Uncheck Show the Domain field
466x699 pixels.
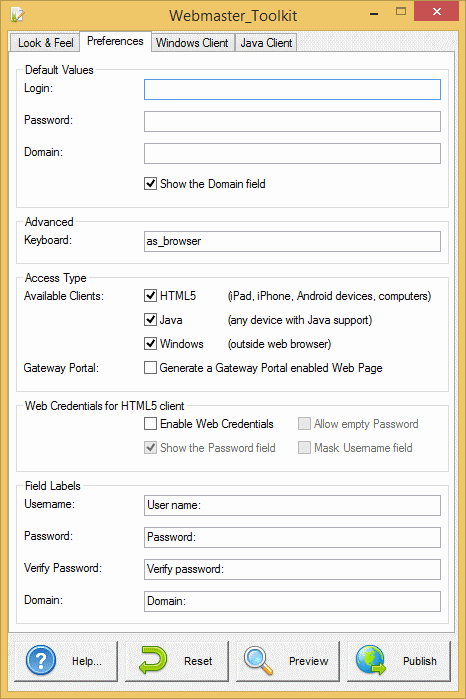pyautogui.click(x=150, y=184)
